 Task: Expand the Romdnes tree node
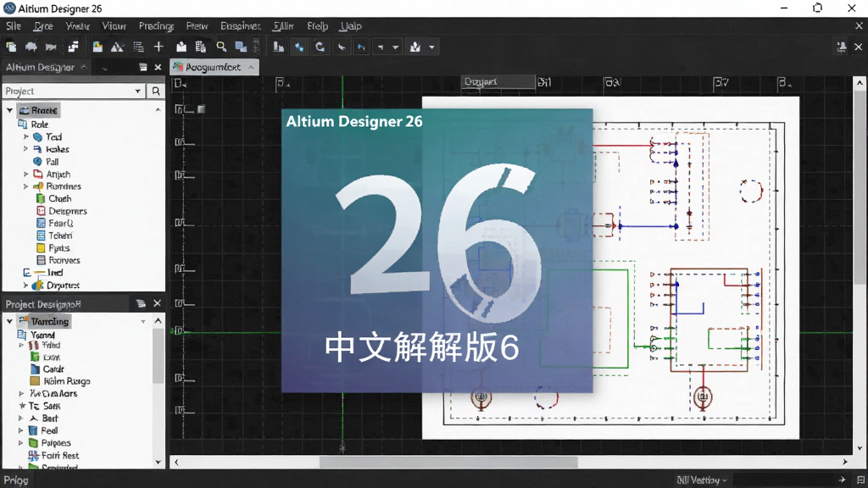tap(25, 186)
